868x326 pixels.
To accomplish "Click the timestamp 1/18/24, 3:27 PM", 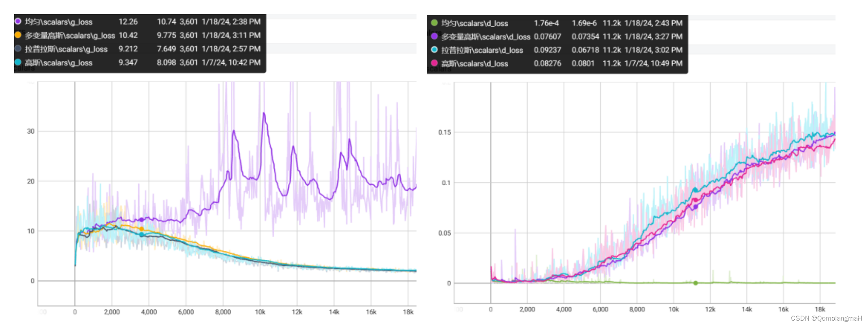I will click(x=653, y=37).
